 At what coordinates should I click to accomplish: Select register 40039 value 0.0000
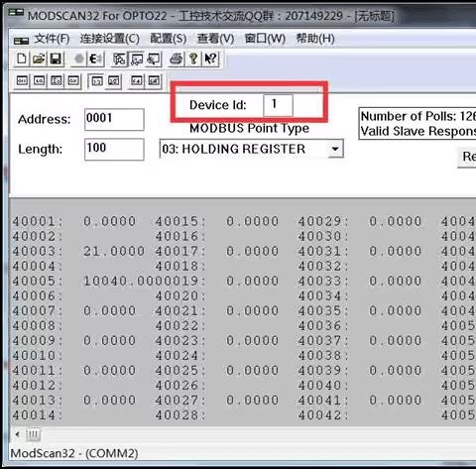coord(396,371)
